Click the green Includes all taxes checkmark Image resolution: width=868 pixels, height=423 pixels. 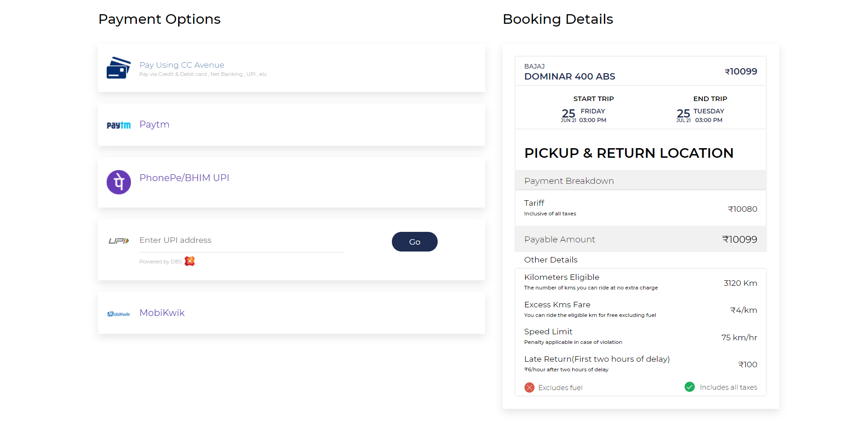tap(689, 387)
